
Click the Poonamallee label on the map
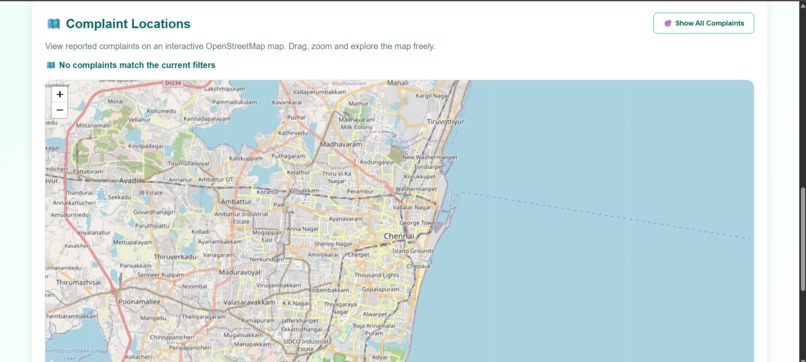[x=139, y=302]
